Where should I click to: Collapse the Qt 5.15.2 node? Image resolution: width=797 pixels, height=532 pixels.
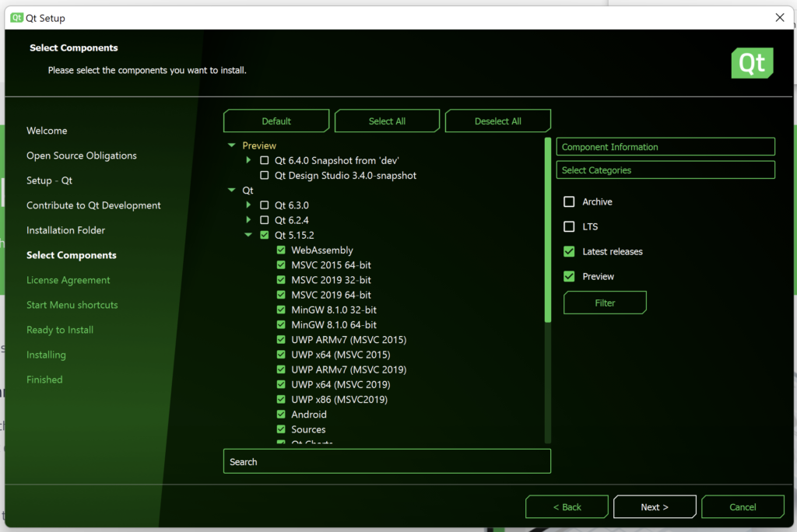[x=248, y=235]
